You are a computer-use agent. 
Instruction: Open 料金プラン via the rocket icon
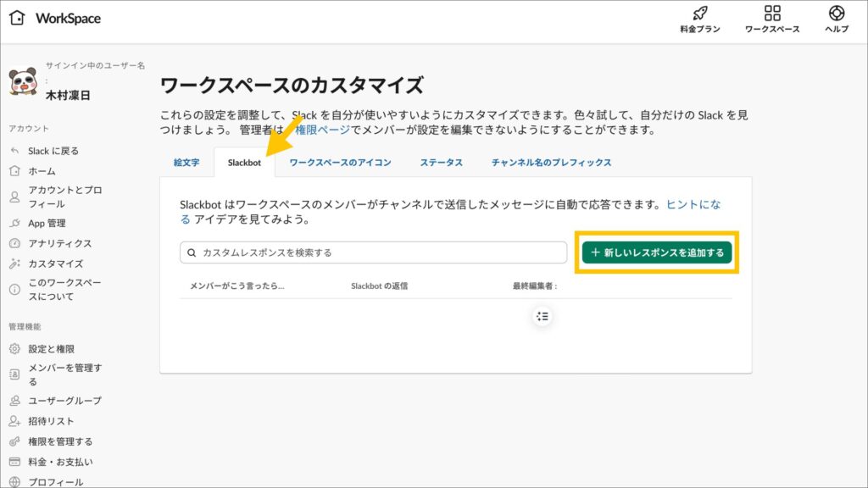(x=698, y=19)
